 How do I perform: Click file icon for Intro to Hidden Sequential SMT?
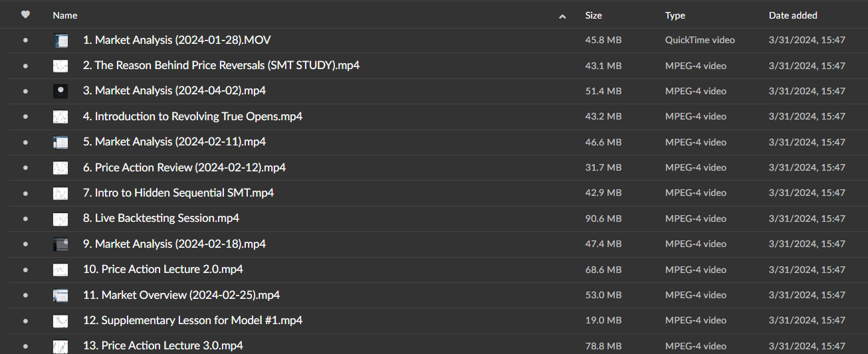point(60,193)
